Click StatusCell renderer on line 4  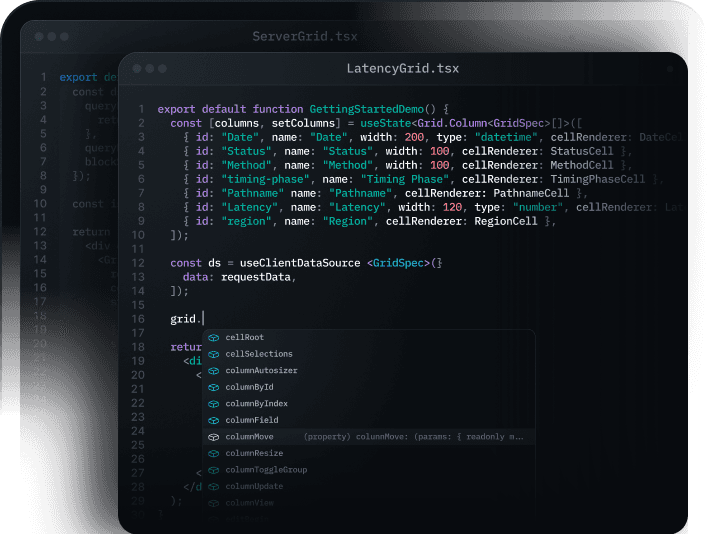pyautogui.click(x=582, y=151)
